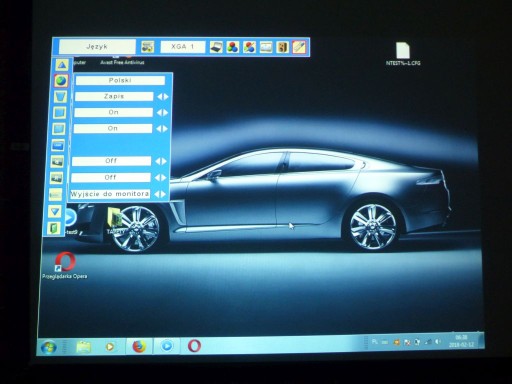Select the XGA 1 system field
This screenshot has width=512, height=384.
click(183, 47)
